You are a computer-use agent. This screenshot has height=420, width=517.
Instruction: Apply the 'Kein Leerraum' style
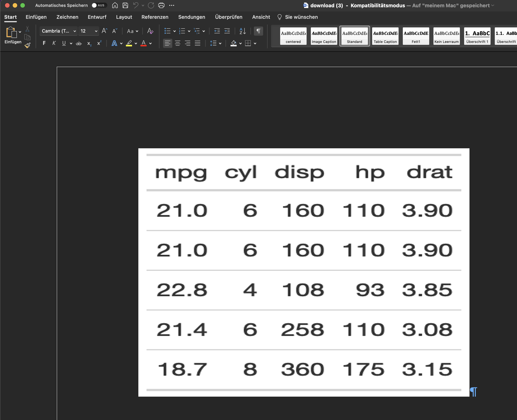click(x=447, y=36)
